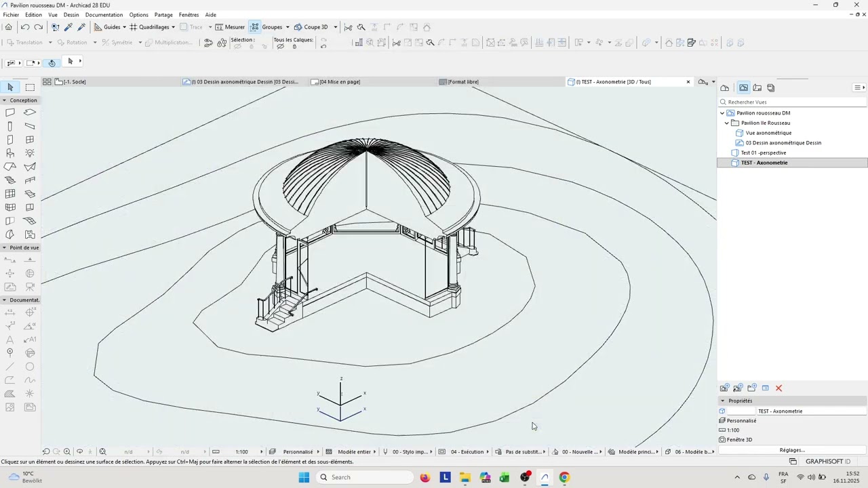
Task: Select 03 Dessin axonométrique Dessin view
Action: 783,143
